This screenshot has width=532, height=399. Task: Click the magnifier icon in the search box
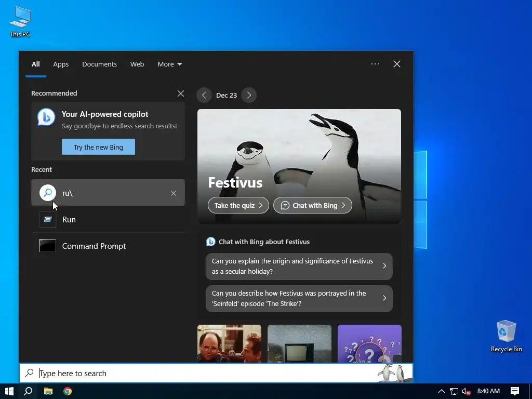click(x=30, y=373)
